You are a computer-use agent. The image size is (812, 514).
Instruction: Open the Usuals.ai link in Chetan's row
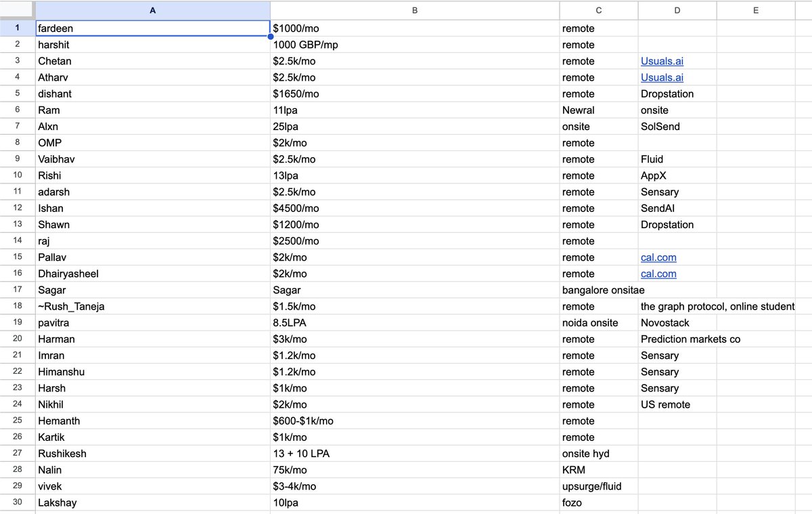[662, 61]
